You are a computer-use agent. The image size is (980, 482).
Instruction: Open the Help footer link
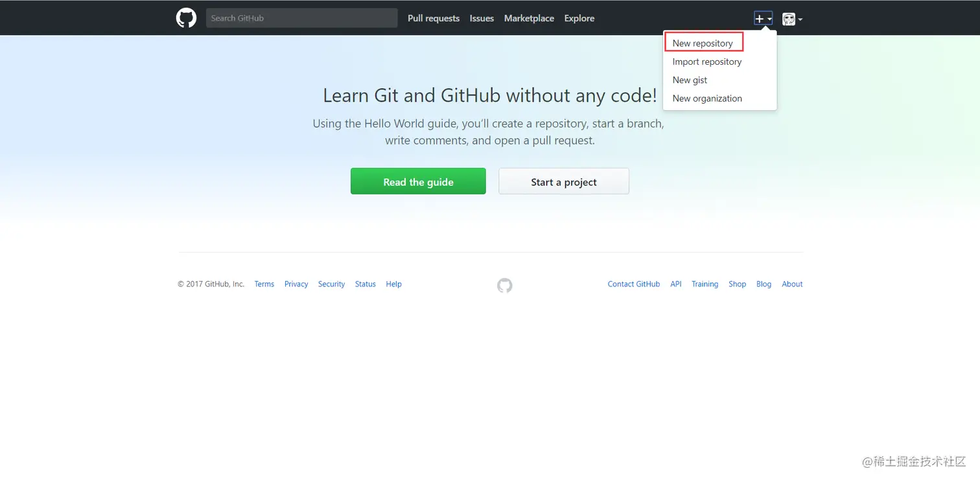393,284
